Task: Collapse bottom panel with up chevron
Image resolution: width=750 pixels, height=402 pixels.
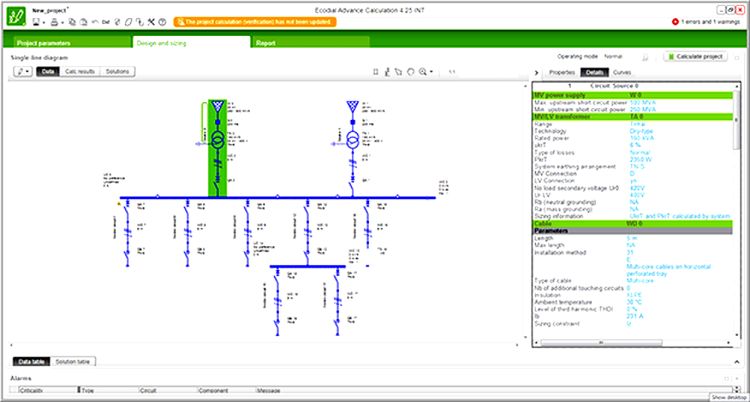Action: pyautogui.click(x=737, y=362)
